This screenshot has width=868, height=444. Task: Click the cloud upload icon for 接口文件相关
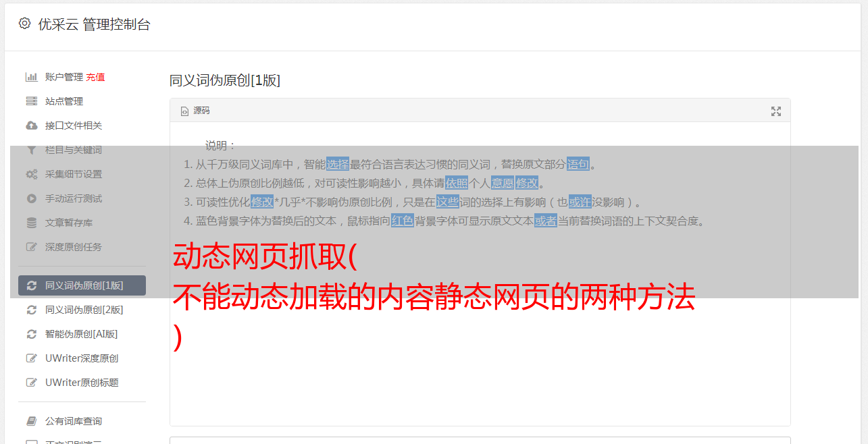31,126
